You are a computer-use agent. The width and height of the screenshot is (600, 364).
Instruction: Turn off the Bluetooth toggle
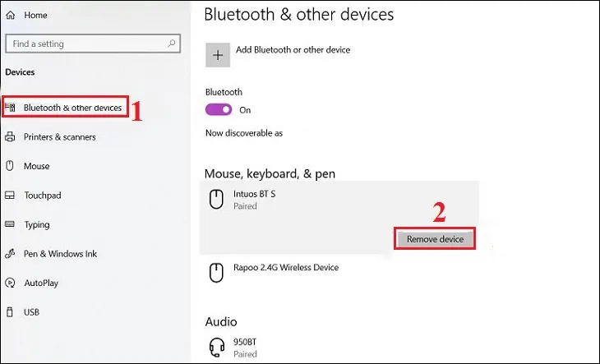coord(219,109)
